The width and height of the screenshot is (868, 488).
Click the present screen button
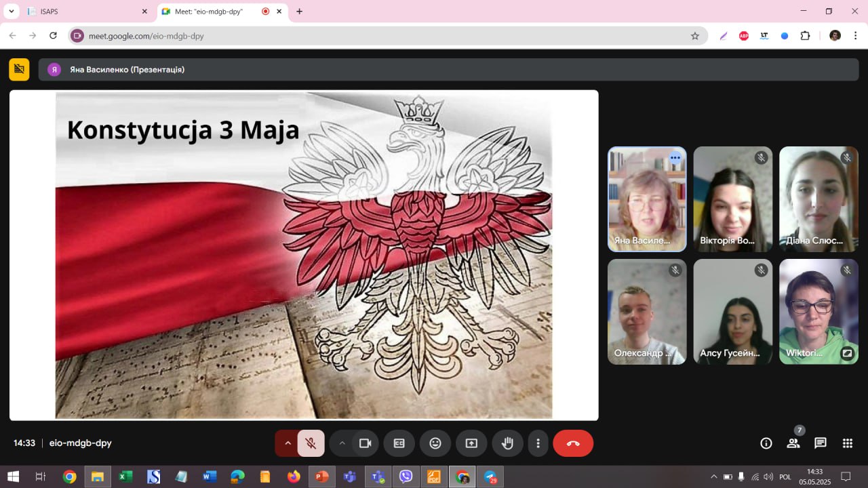[471, 443]
